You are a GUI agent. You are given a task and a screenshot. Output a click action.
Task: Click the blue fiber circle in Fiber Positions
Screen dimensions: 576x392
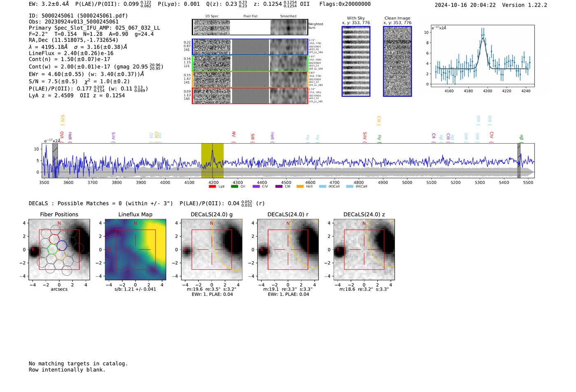62,246
